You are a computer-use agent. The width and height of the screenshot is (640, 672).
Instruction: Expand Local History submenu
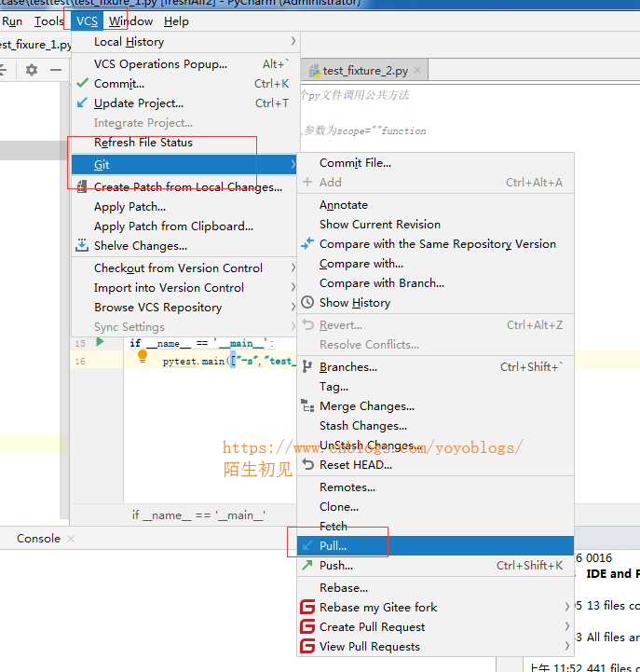coord(184,42)
